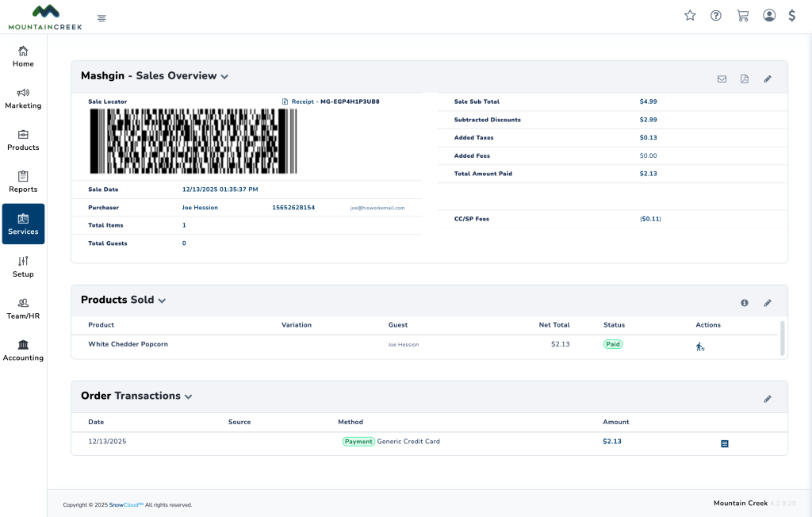The width and height of the screenshot is (812, 517).
Task: Expand the Mashgin - Sales Overview chevron
Action: pyautogui.click(x=224, y=77)
